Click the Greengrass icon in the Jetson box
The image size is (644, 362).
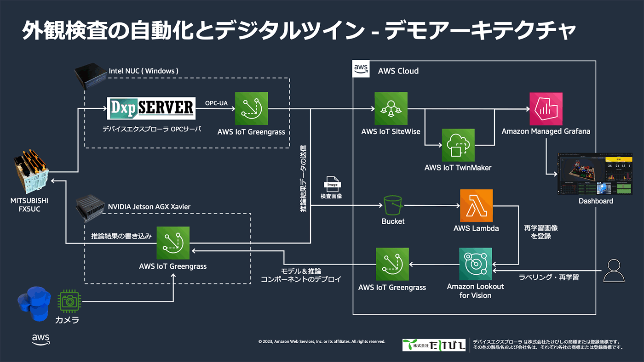coord(172,243)
